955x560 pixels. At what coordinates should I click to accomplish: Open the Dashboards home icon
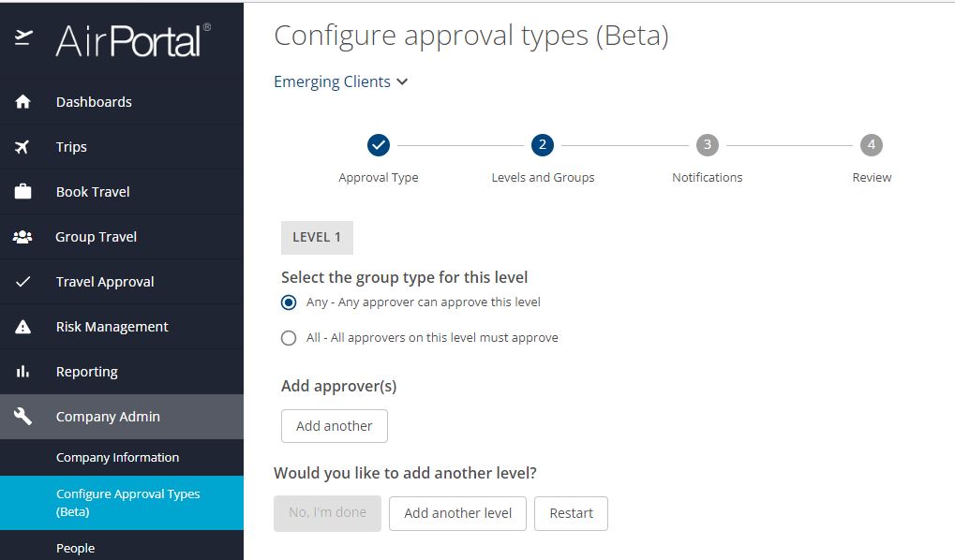coord(22,102)
